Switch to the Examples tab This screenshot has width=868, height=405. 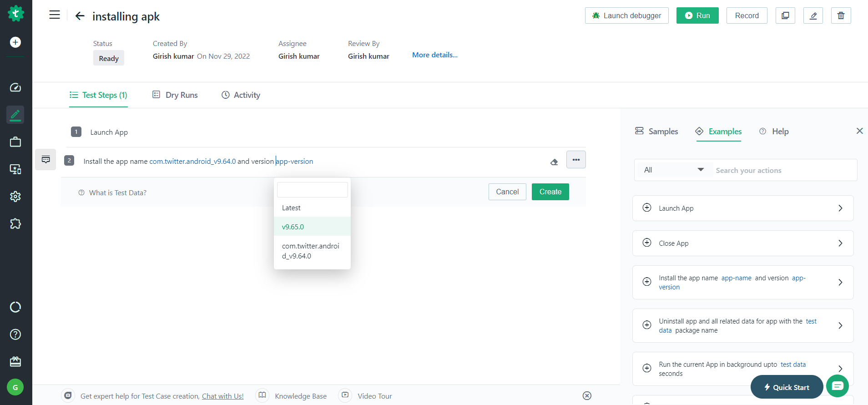[x=719, y=132]
